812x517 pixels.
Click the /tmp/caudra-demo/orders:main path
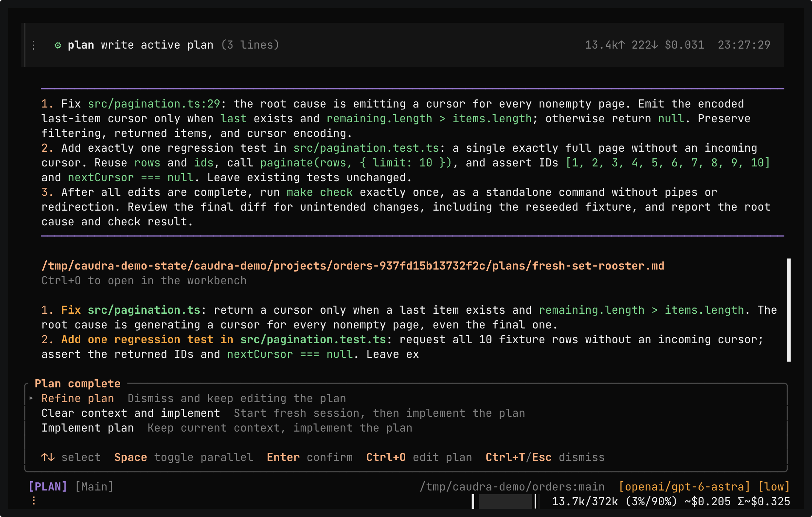point(512,487)
